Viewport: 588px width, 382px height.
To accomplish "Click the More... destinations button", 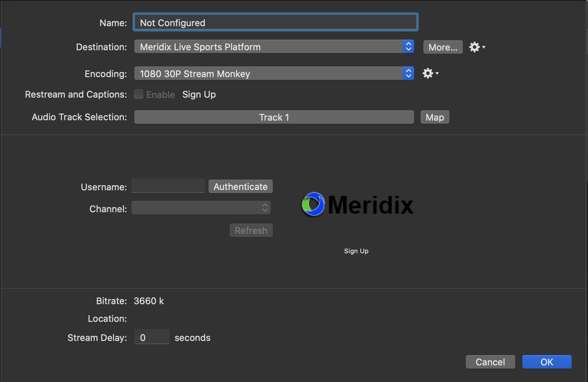I will coord(443,47).
